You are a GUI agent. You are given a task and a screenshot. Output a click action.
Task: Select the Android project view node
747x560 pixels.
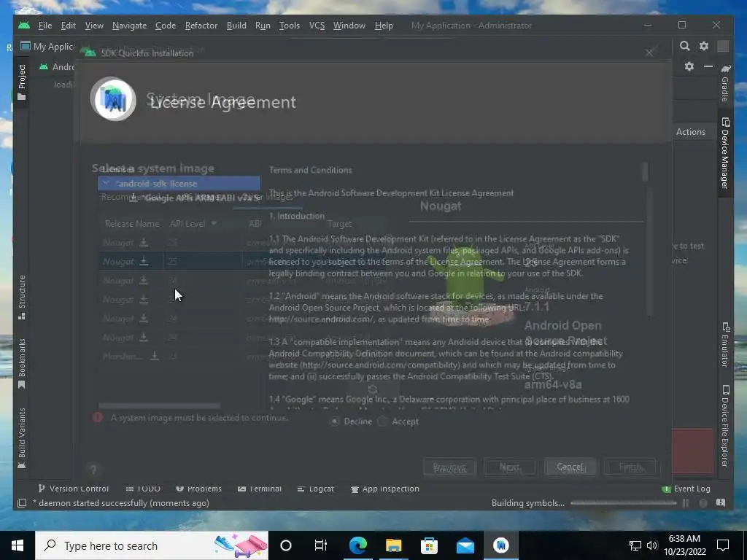[57, 66]
